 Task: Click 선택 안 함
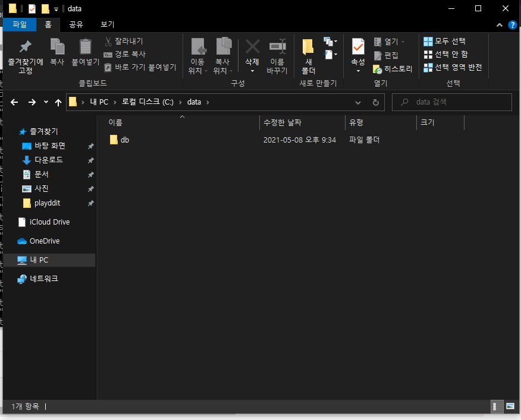pyautogui.click(x=446, y=54)
